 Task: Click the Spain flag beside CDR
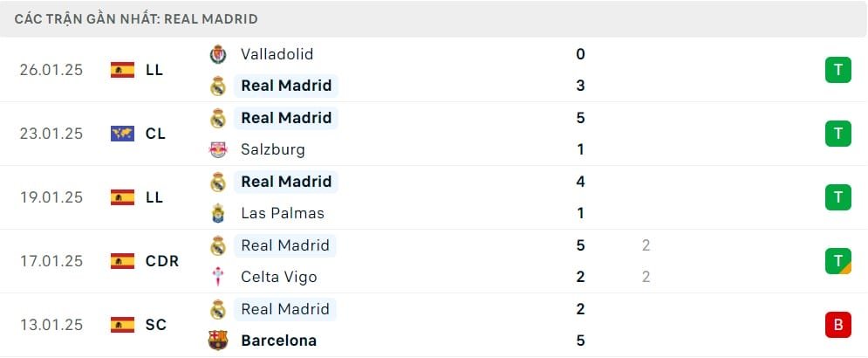click(x=122, y=260)
